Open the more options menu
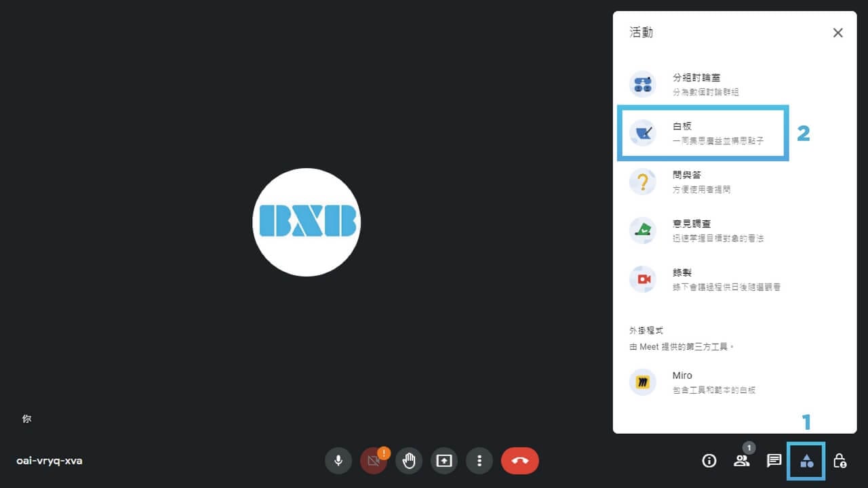The height and width of the screenshot is (488, 868). [479, 460]
